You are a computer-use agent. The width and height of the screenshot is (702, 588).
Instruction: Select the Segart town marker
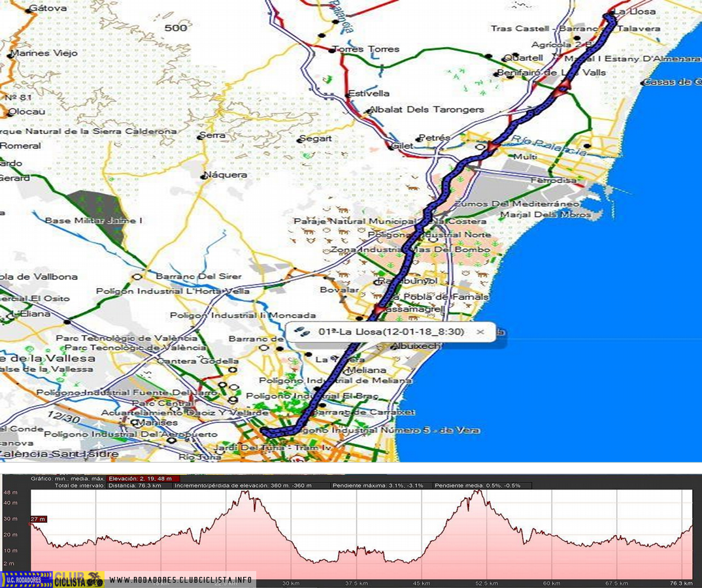click(301, 139)
